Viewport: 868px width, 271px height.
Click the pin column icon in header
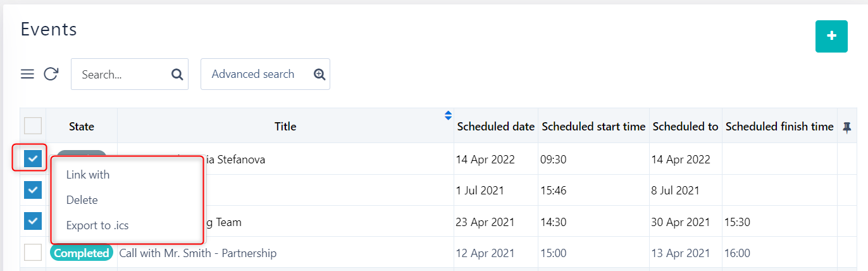(847, 127)
